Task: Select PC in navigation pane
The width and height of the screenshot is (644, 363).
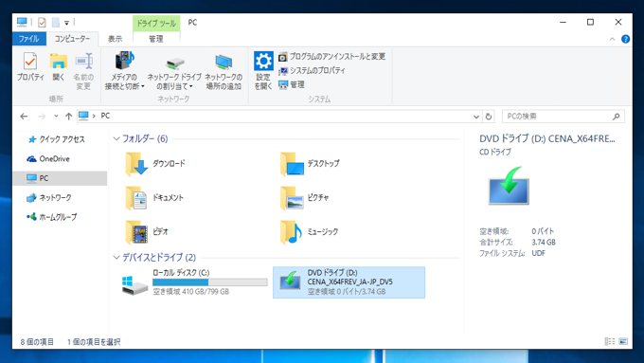Action: 60,178
